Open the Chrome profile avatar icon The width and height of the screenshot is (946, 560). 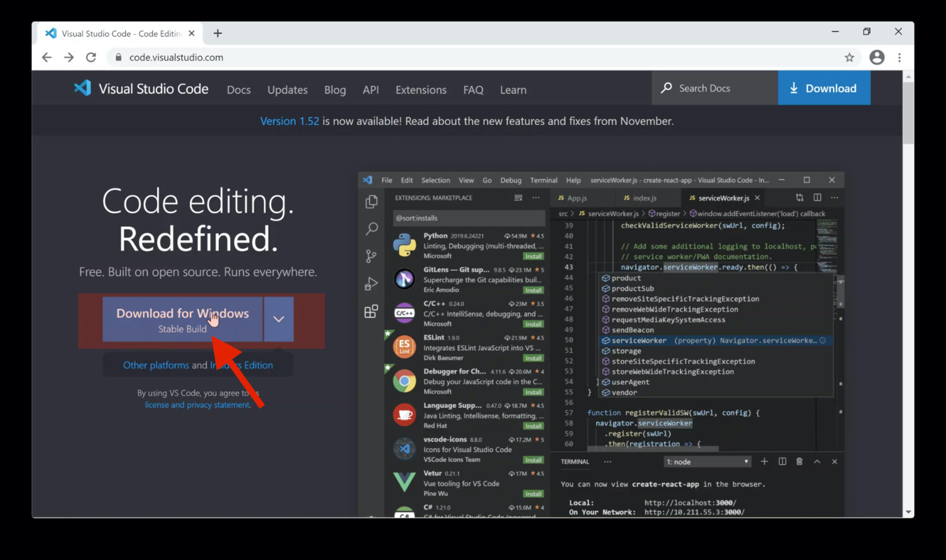click(877, 57)
